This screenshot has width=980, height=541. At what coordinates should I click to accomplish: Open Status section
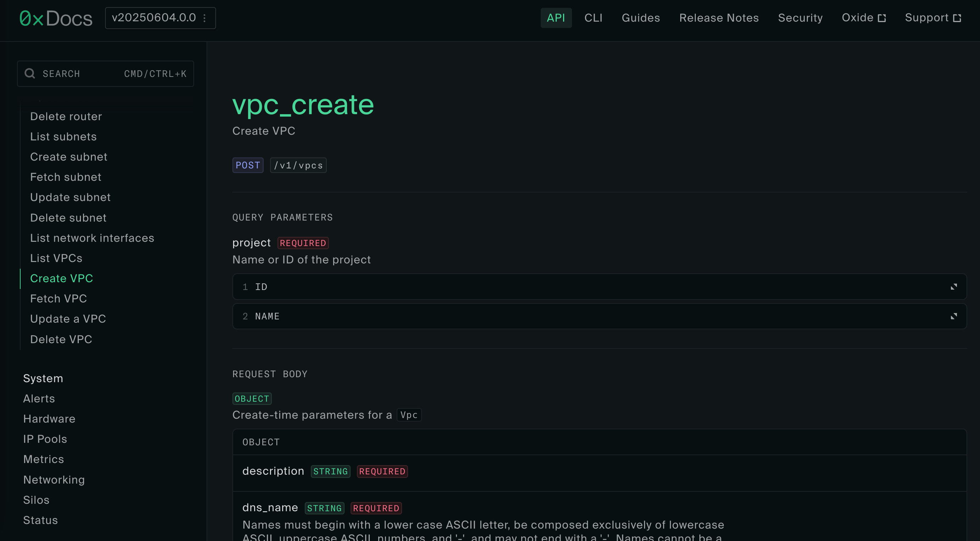point(41,520)
